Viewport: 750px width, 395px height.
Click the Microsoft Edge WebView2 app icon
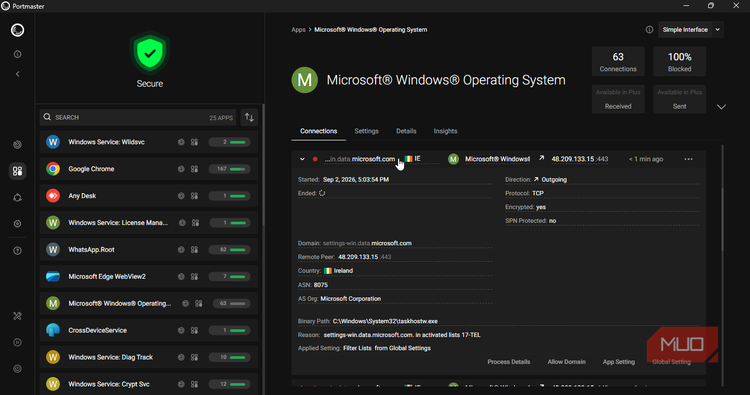point(53,276)
